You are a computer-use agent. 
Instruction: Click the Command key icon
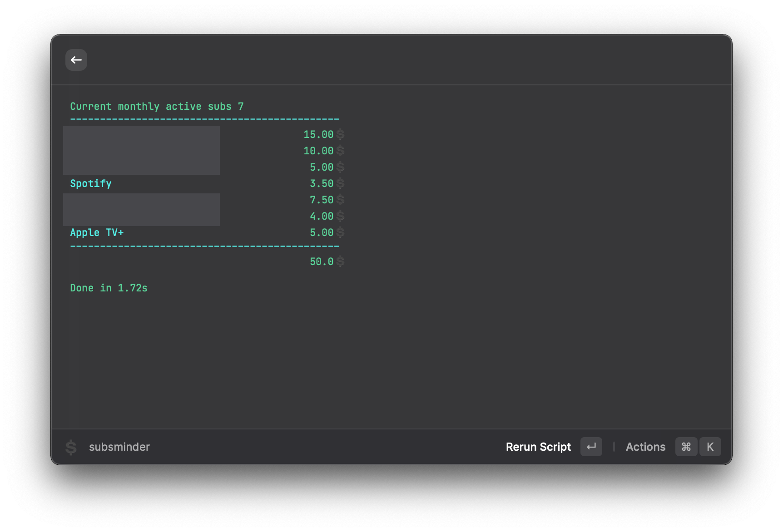pos(686,447)
